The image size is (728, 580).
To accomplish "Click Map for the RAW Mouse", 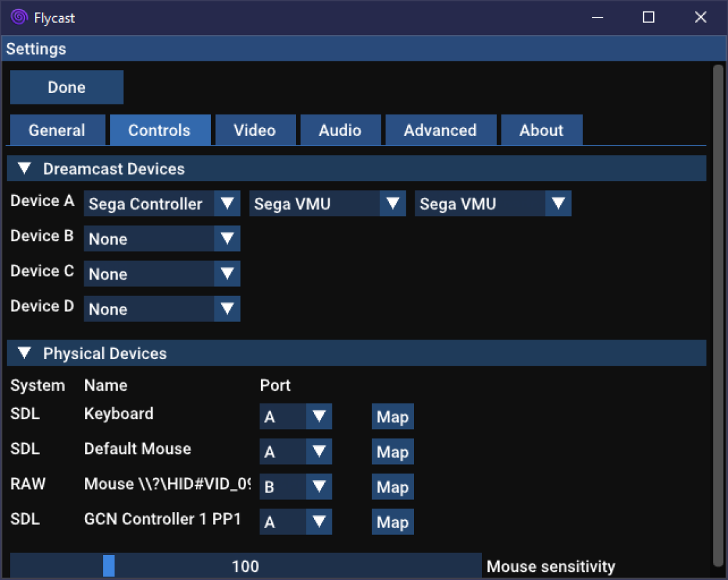I will point(393,486).
